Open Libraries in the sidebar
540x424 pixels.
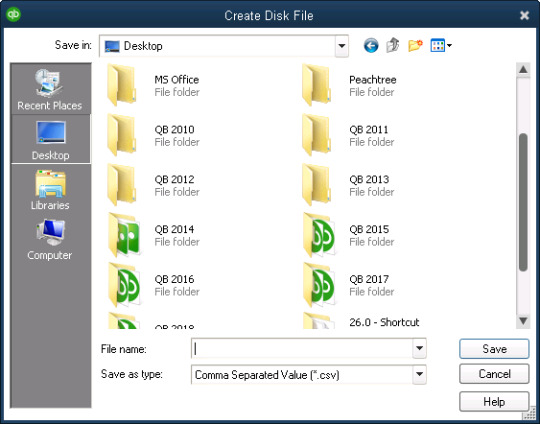pos(50,190)
